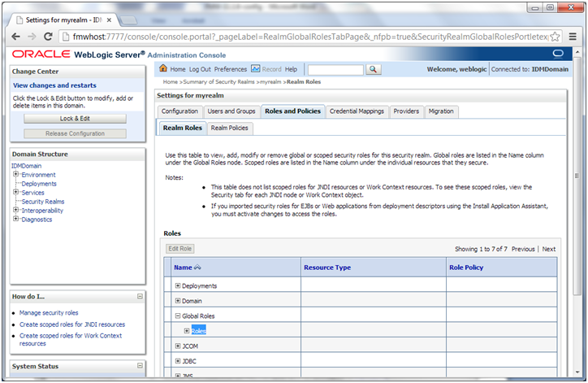Image resolution: width=588 pixels, height=383 pixels.
Task: Open the Chrome hamburger menu
Action: pyautogui.click(x=573, y=37)
